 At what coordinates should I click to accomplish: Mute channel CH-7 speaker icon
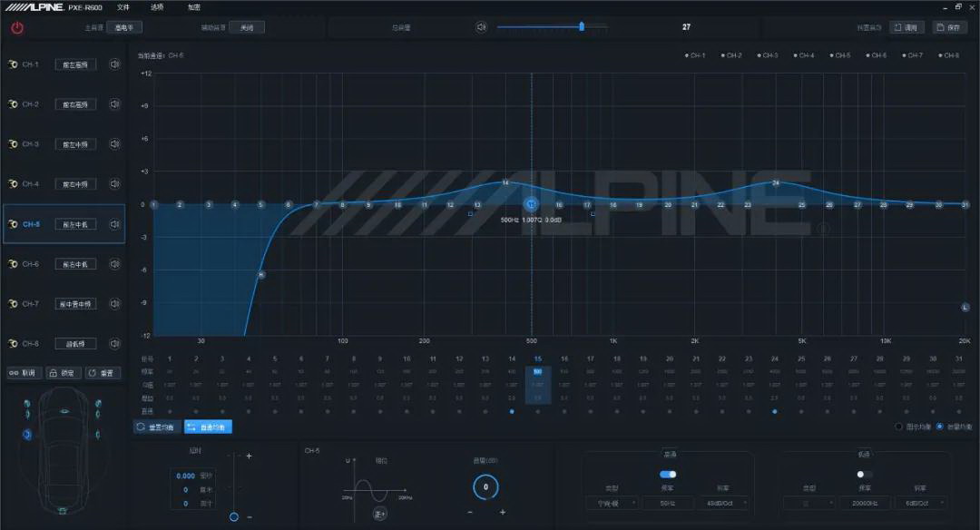(114, 304)
